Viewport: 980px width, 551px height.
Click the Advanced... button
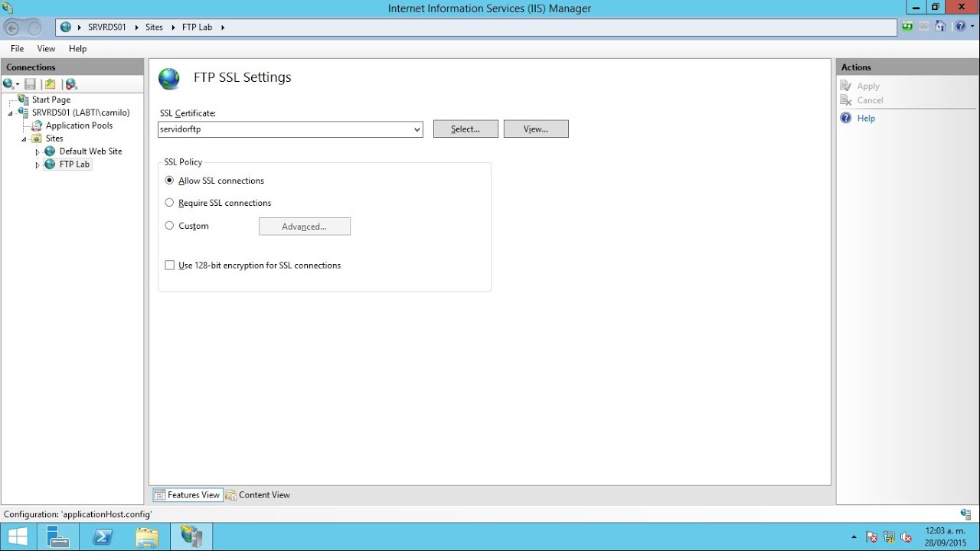[x=305, y=227]
